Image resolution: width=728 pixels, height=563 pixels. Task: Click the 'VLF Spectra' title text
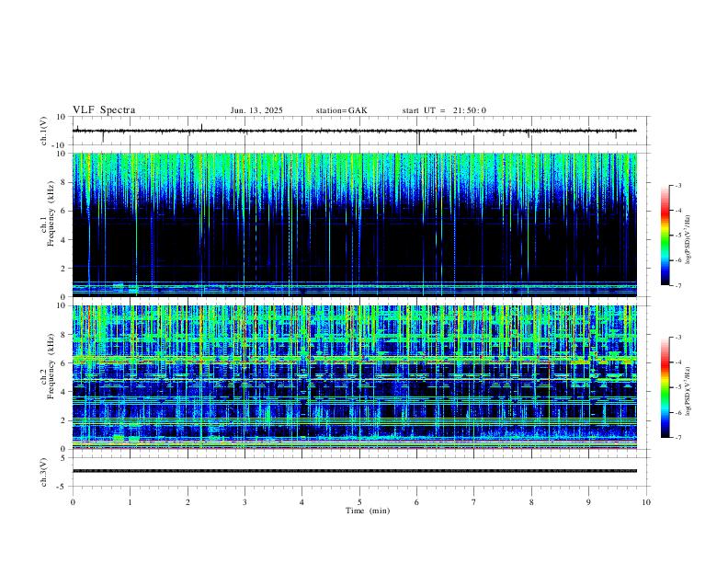[x=104, y=110]
